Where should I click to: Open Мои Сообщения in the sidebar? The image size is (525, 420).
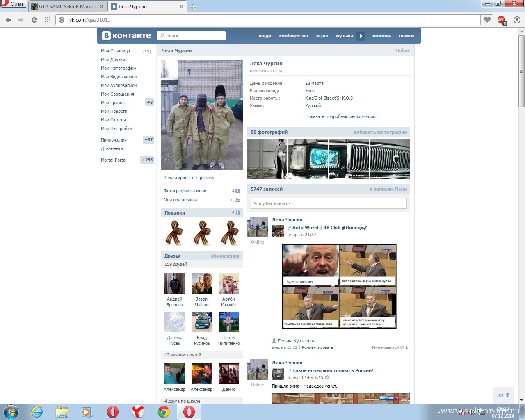click(x=117, y=94)
